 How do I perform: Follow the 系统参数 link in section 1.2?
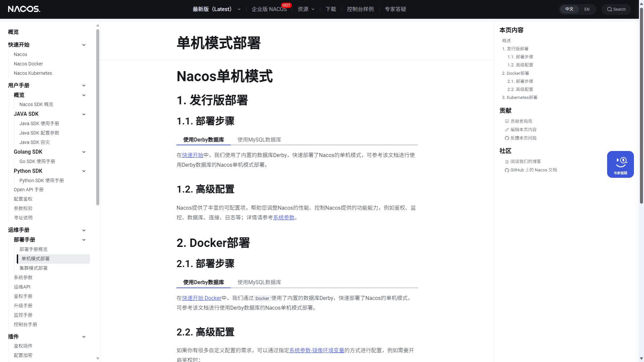pos(284,217)
